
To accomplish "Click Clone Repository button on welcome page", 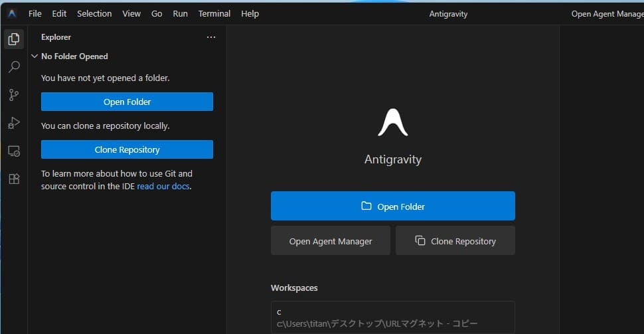I will (455, 241).
